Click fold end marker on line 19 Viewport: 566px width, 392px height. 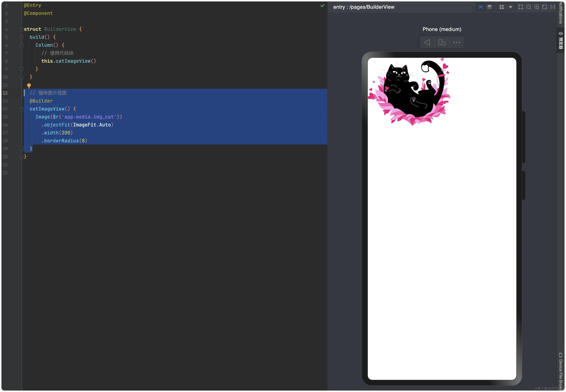point(22,149)
